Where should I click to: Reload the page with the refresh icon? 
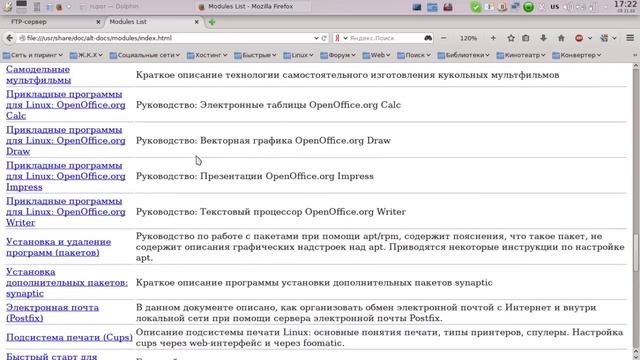click(324, 38)
